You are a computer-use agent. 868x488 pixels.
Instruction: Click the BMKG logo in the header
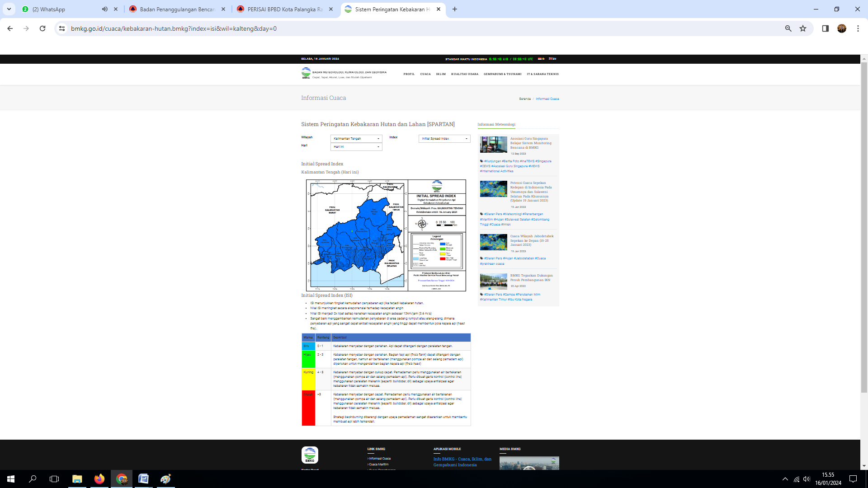pos(306,73)
